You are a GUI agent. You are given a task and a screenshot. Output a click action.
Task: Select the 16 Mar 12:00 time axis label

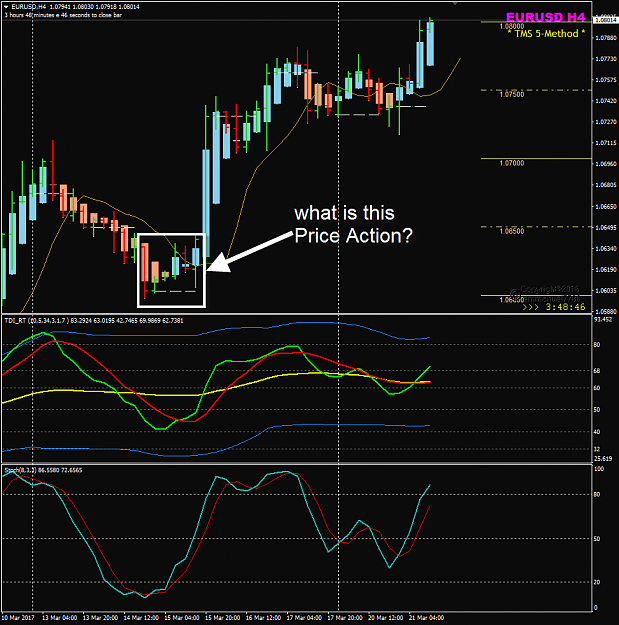[x=263, y=618]
